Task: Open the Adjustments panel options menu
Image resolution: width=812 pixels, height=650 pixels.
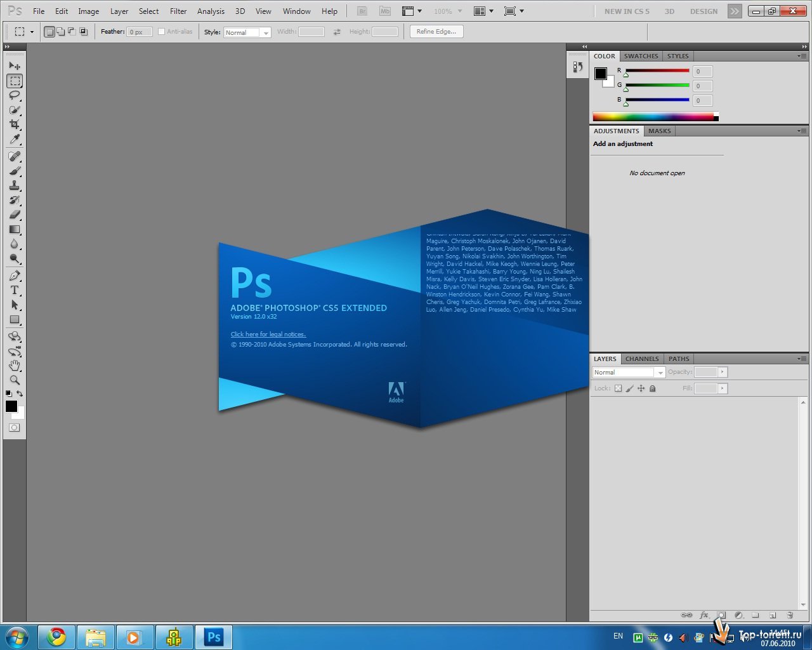Action: (802, 131)
